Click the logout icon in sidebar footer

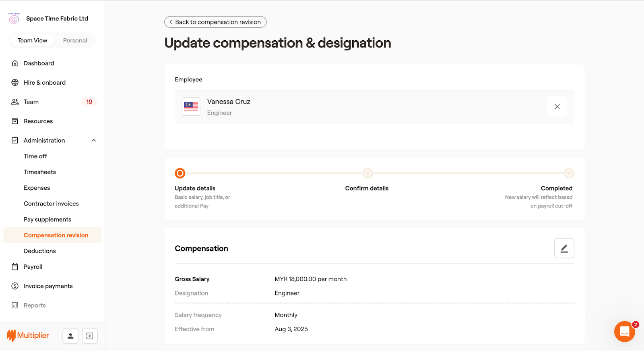[90, 336]
